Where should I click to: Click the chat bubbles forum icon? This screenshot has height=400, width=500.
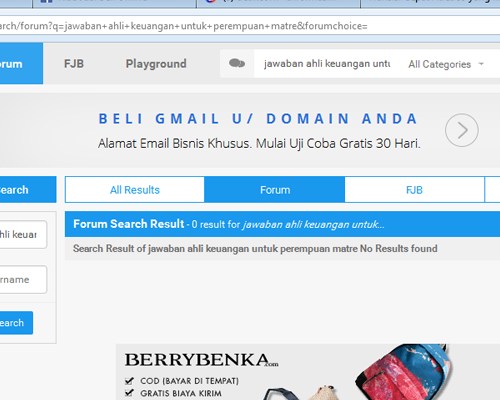click(237, 63)
